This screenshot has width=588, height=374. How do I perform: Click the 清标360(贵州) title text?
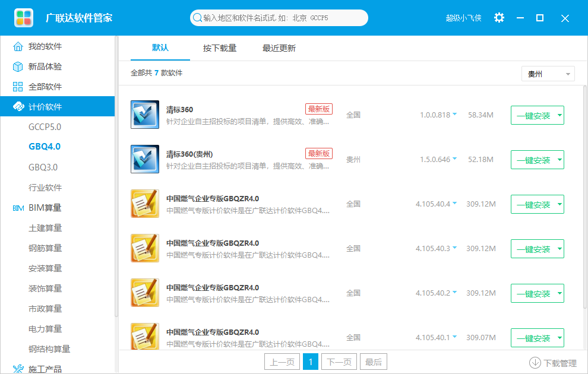coord(189,154)
